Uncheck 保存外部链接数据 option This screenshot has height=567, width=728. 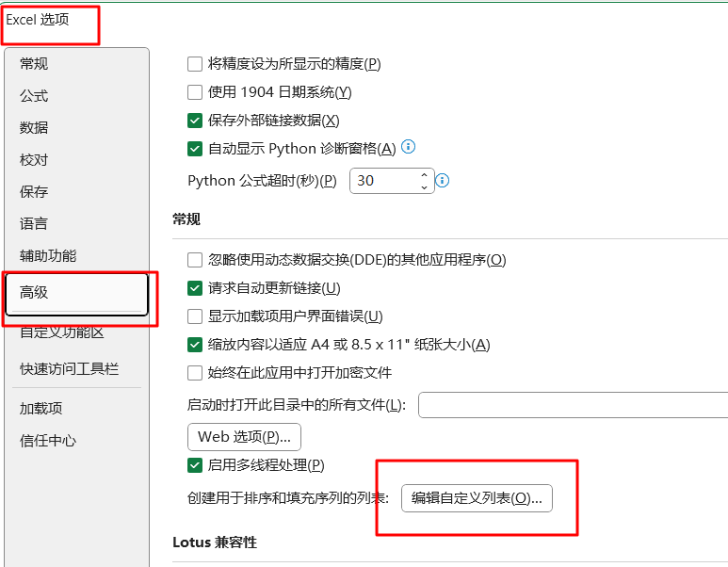[195, 121]
